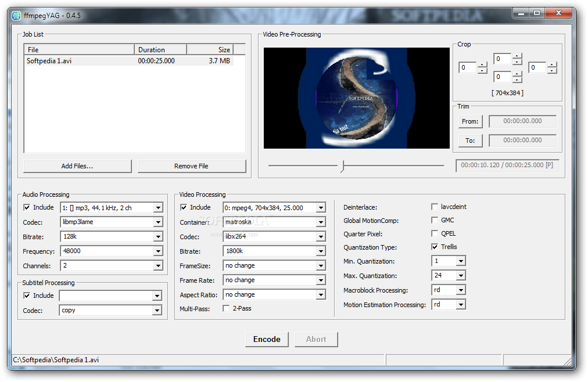Increase the left crop value spinner
The width and height of the screenshot is (588, 382).
(482, 65)
